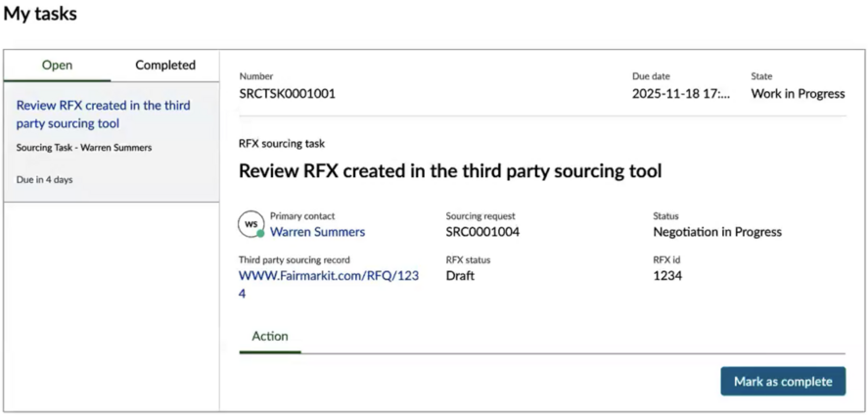Click the task number SRCTSK0001001
This screenshot has width=868, height=415.
(288, 94)
